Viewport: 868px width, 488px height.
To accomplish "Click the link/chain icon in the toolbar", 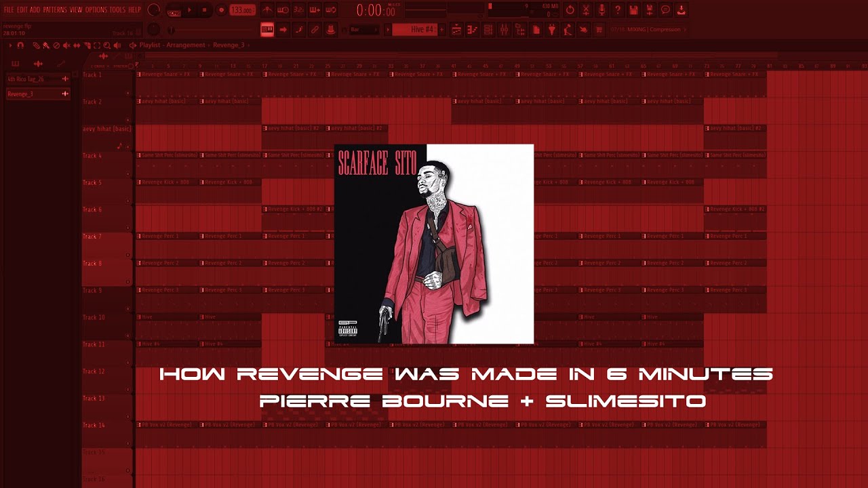I will (x=315, y=30).
